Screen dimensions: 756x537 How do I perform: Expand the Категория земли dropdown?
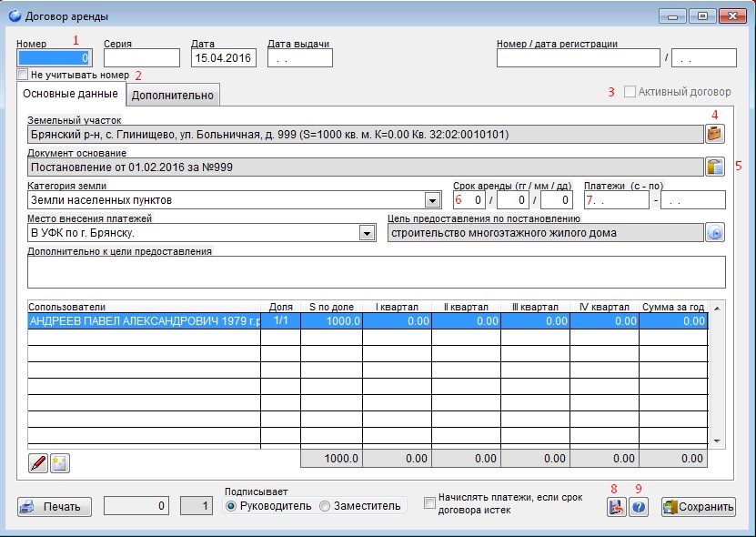432,200
